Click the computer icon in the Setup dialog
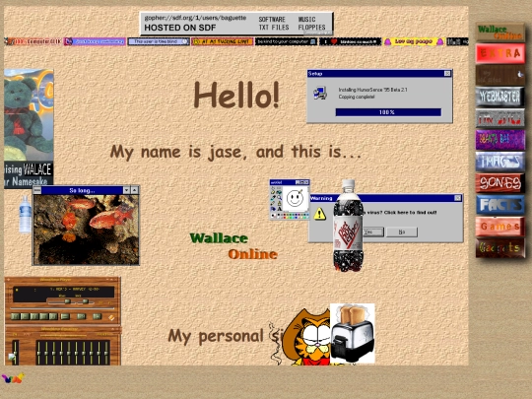This screenshot has width=532, height=399. click(x=320, y=94)
